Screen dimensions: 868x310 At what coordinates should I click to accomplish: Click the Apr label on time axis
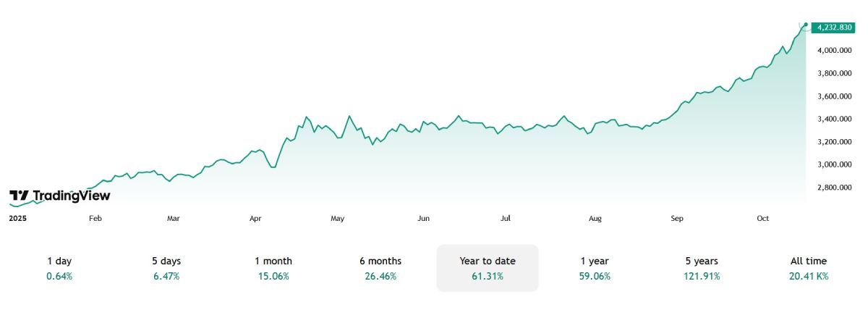[255, 218]
